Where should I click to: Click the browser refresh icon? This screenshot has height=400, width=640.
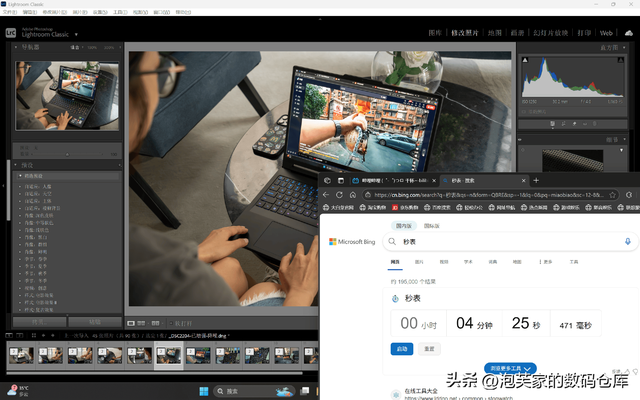(x=339, y=195)
